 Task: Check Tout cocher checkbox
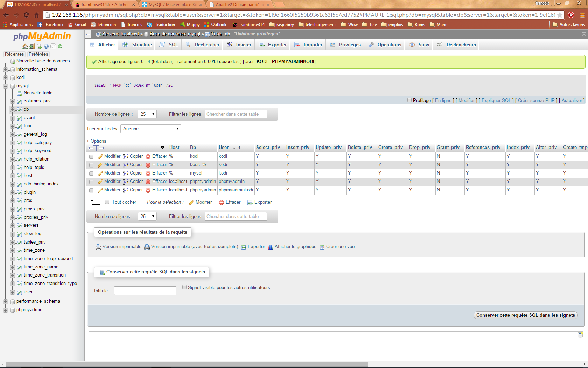tap(107, 202)
